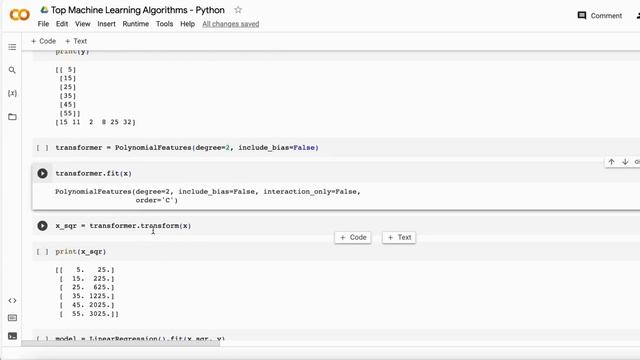Run the empty-bracket print(x_sqr) cell

tap(42, 252)
